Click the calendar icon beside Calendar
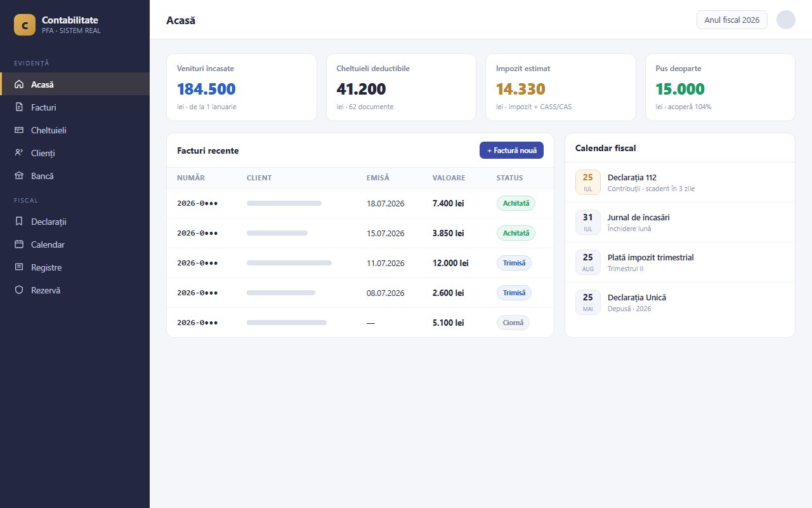The height and width of the screenshot is (508, 812). click(19, 244)
